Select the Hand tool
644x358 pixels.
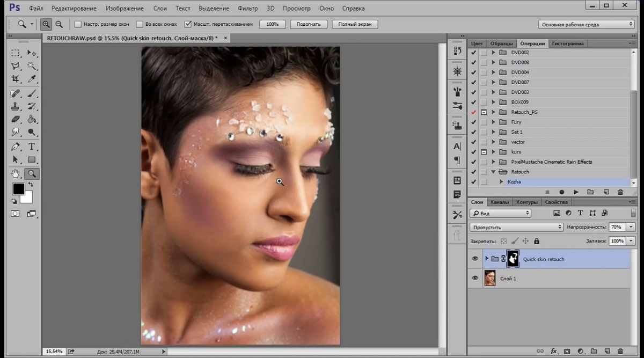pos(16,173)
